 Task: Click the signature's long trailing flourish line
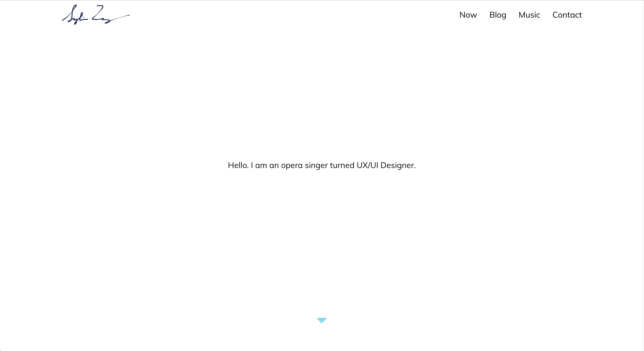click(120, 17)
